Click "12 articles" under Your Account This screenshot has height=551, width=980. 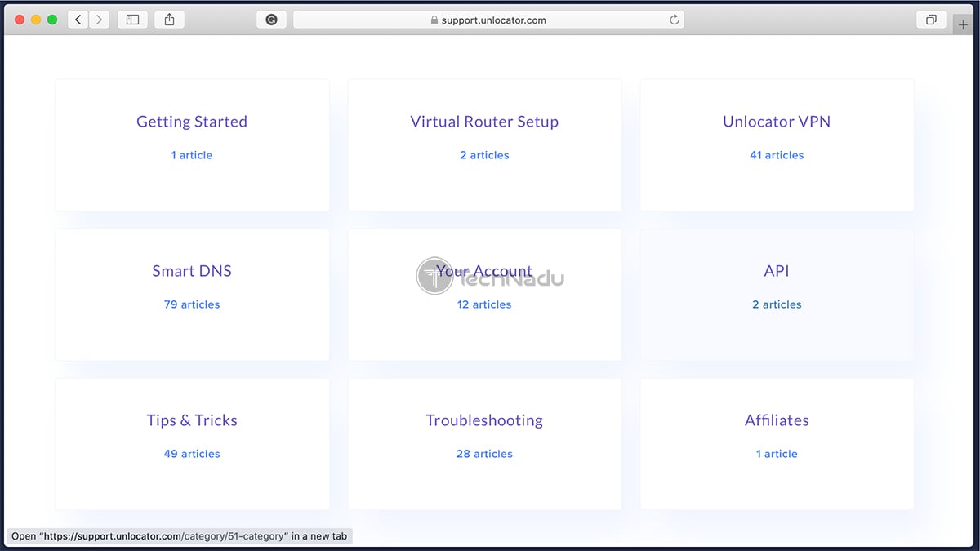(x=484, y=304)
